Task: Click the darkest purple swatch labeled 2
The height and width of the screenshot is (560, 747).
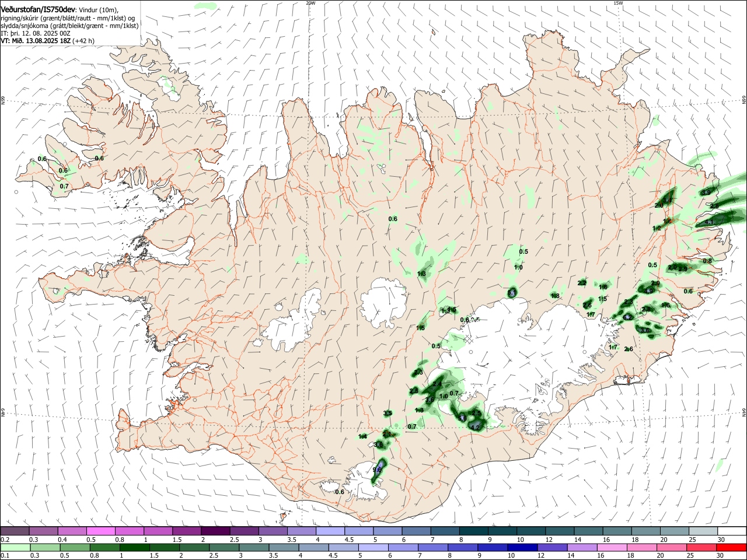Action: 216,531
